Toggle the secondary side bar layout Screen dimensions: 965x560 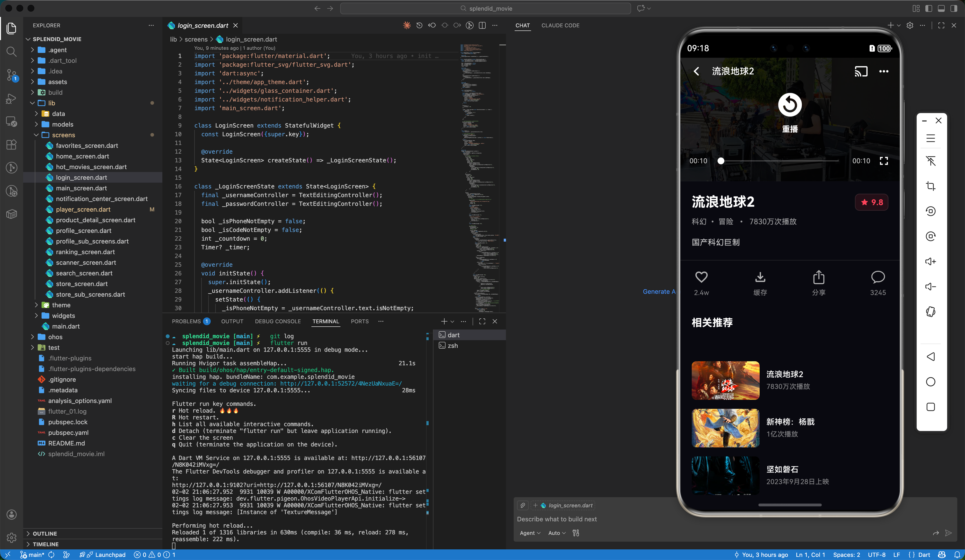click(x=953, y=8)
